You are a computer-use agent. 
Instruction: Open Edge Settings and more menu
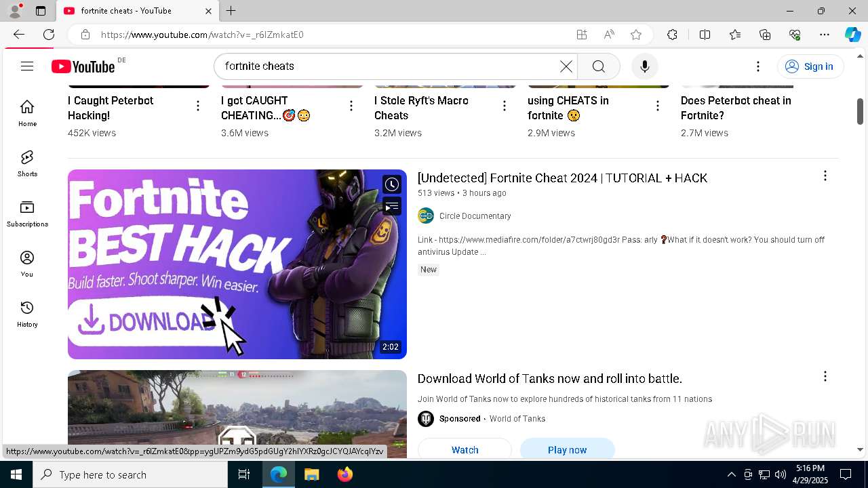coord(825,35)
